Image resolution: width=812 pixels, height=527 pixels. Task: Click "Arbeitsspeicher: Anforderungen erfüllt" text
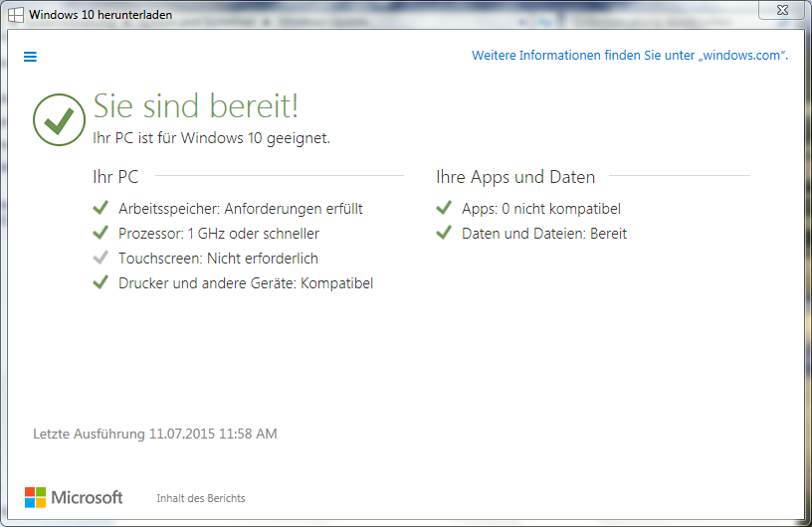pyautogui.click(x=240, y=209)
